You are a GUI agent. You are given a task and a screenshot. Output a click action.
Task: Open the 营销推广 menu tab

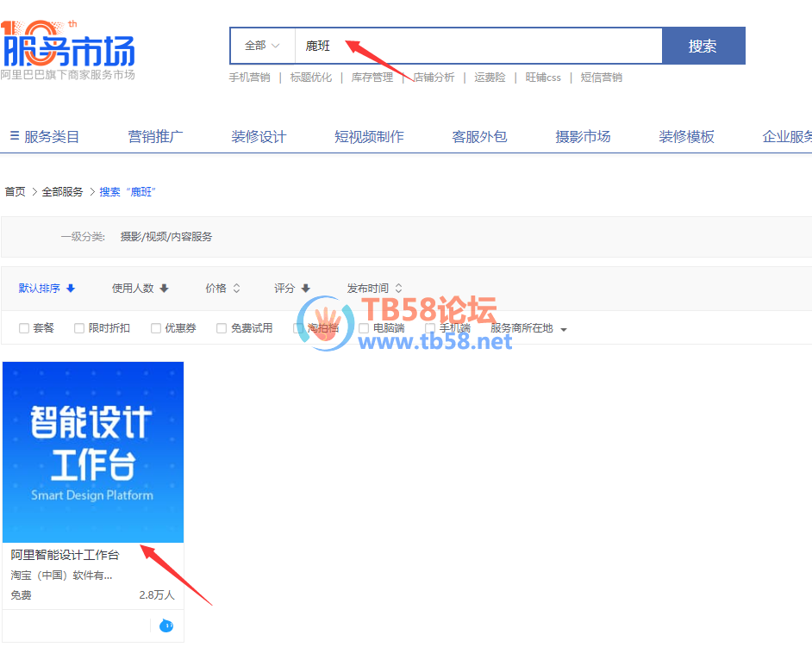point(155,136)
